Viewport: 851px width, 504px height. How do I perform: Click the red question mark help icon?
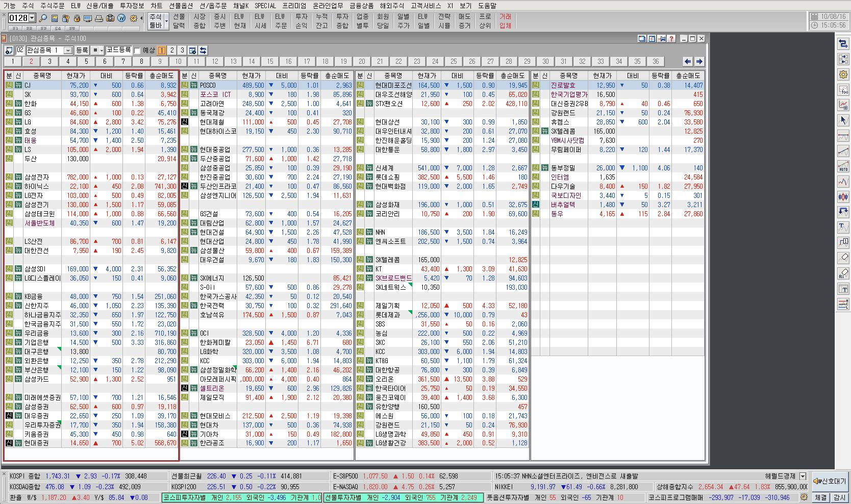[x=671, y=39]
